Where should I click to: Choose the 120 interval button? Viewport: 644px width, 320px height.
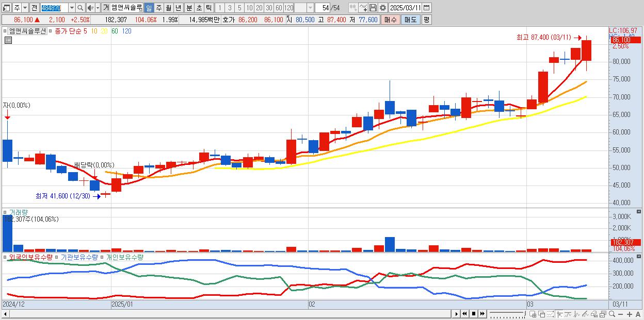[288, 8]
